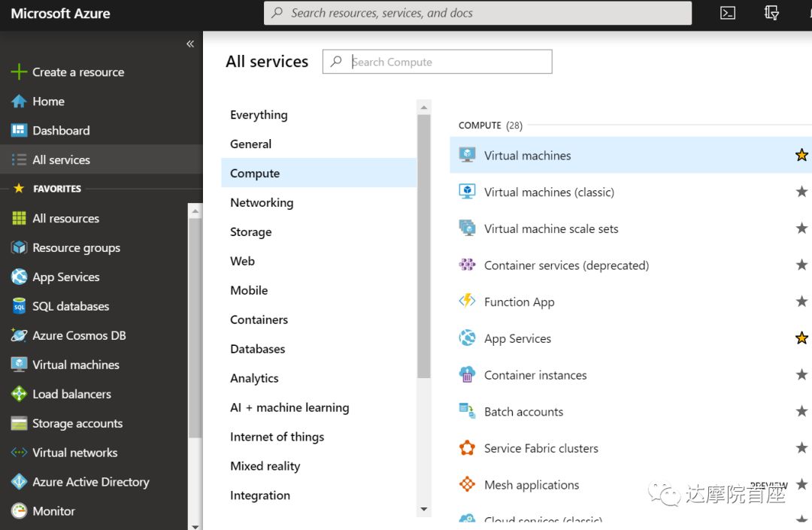Click Storage accounts icon

pyautogui.click(x=19, y=423)
